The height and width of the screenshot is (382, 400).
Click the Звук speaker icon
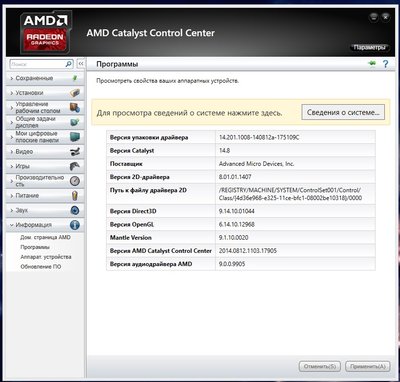pyautogui.click(x=75, y=210)
